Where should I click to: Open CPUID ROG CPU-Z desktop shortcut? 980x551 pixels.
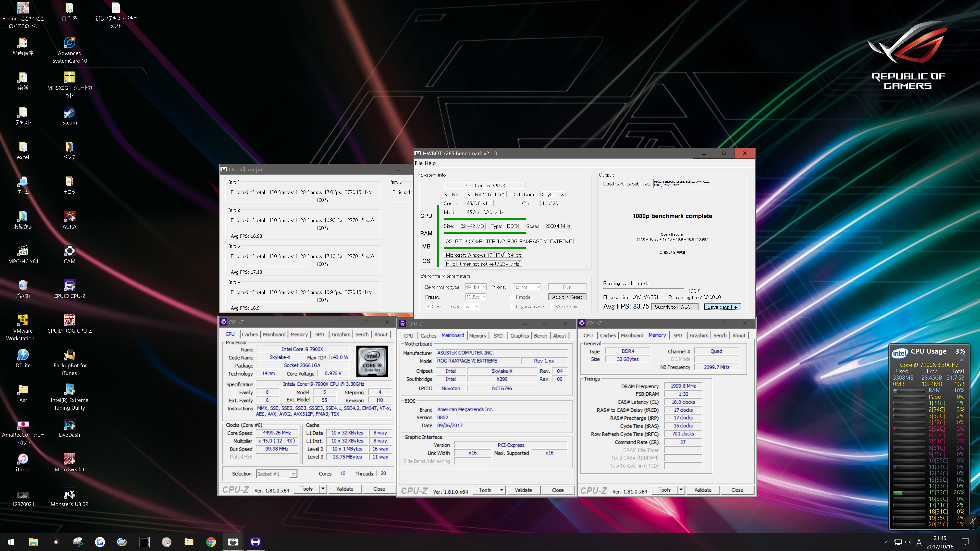pos(69,324)
